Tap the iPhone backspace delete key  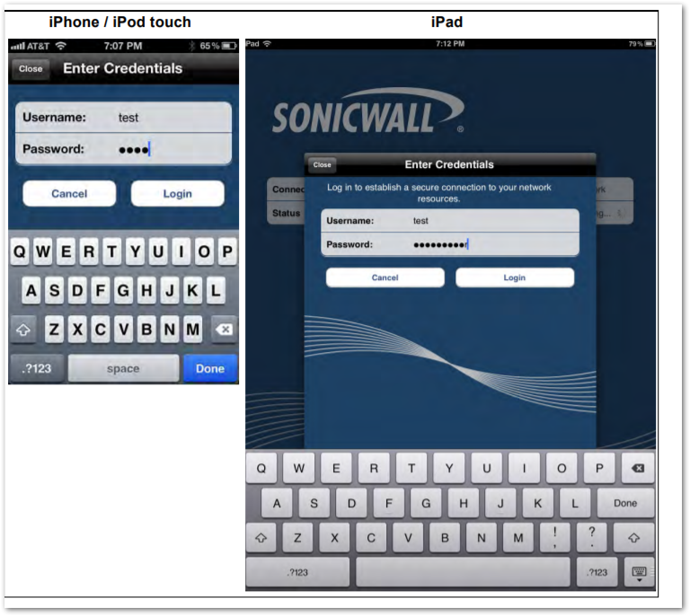(223, 330)
